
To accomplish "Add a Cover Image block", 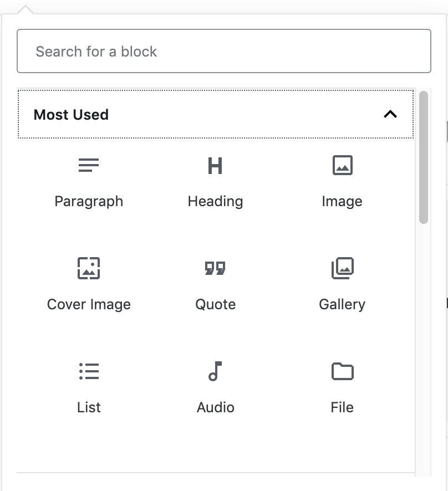I will click(x=89, y=268).
